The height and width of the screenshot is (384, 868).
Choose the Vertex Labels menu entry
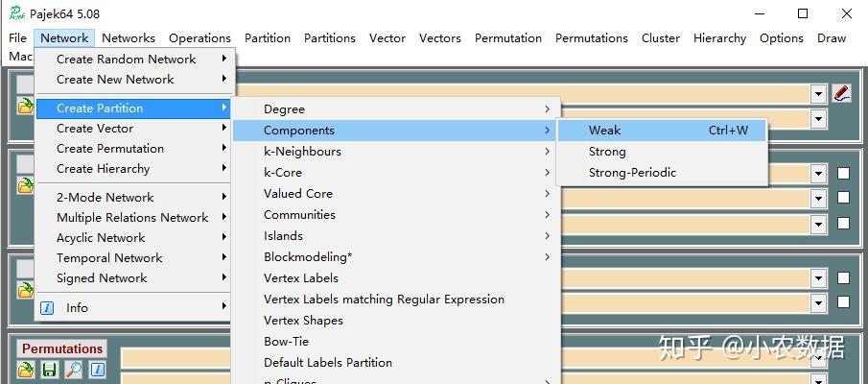pyautogui.click(x=301, y=278)
